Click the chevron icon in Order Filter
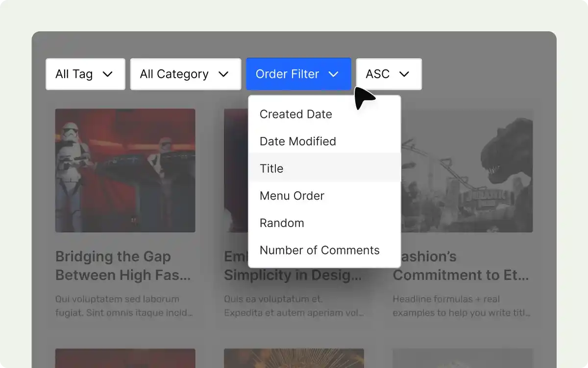 pyautogui.click(x=334, y=74)
